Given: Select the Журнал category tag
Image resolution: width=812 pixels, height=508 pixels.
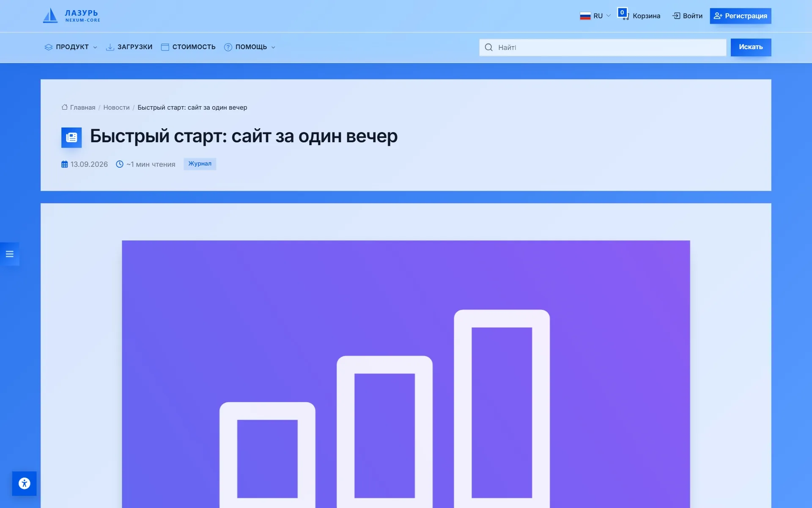Looking at the screenshot, I should pyautogui.click(x=200, y=164).
